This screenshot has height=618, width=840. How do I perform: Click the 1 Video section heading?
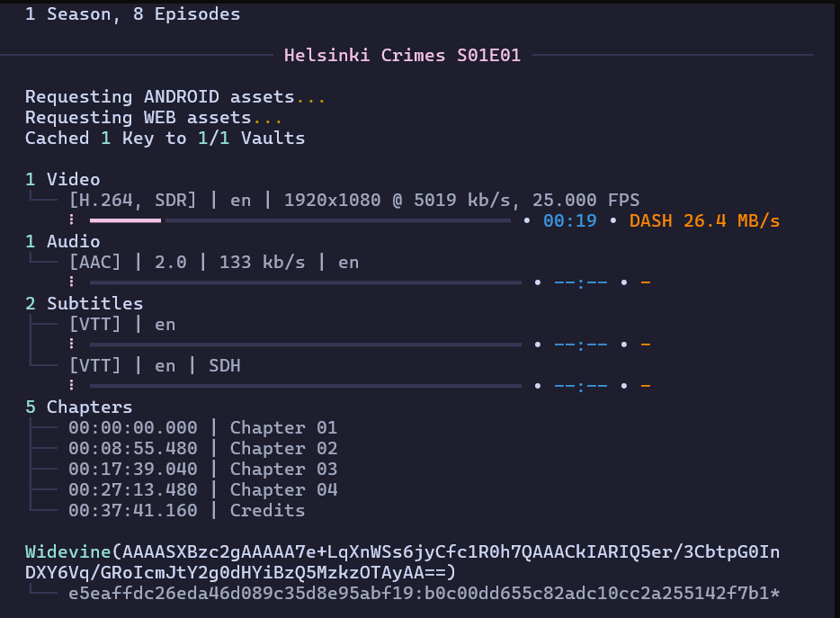[62, 179]
